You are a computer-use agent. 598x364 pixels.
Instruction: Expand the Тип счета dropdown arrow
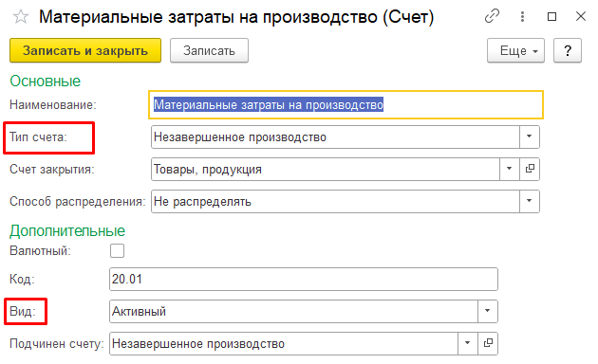click(530, 136)
